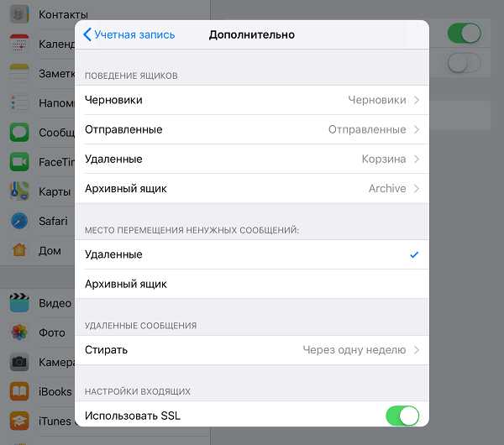The height and width of the screenshot is (445, 504).
Task: Tap the Videos clapperboard icon
Action: click(x=19, y=303)
